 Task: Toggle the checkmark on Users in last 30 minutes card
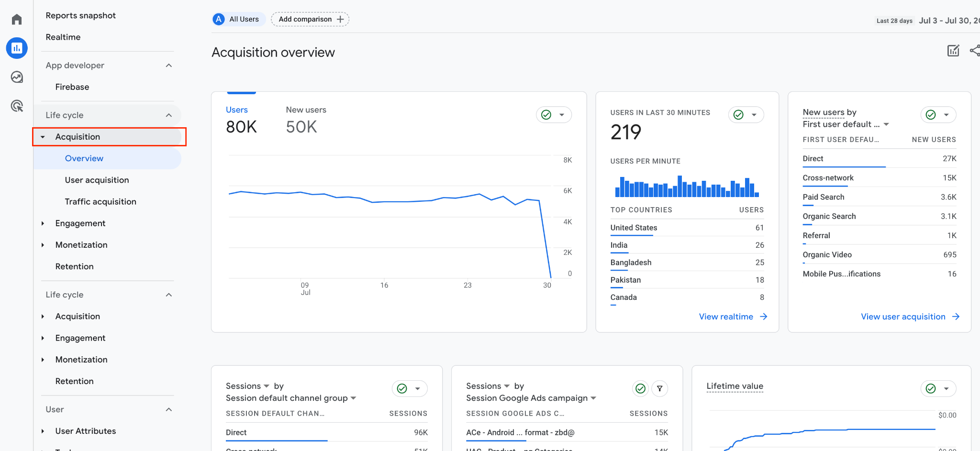739,115
